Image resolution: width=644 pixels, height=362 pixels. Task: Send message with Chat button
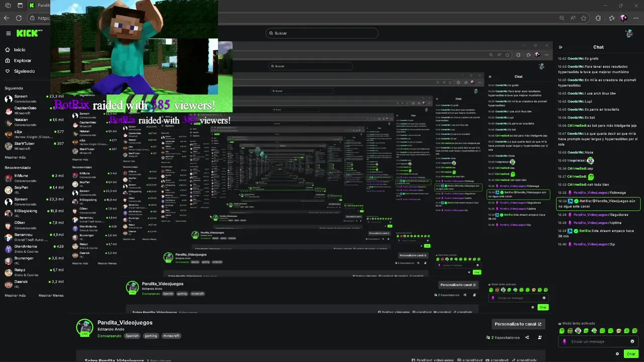click(631, 354)
